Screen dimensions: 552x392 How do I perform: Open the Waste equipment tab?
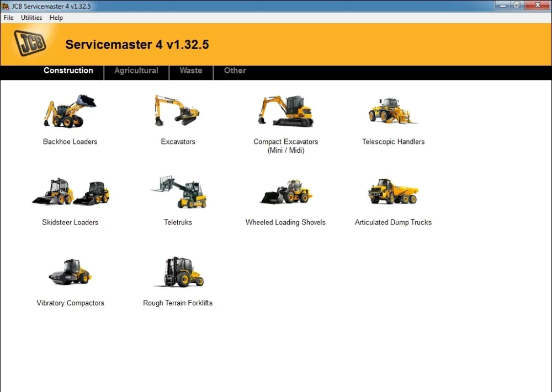point(190,71)
